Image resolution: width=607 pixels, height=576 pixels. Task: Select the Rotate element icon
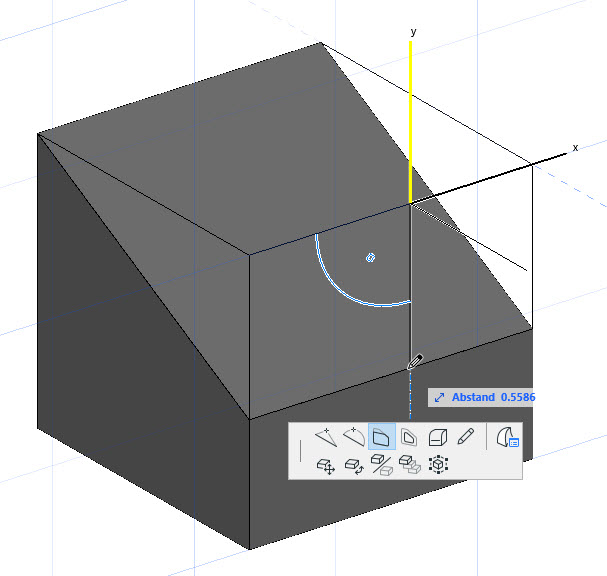354,466
